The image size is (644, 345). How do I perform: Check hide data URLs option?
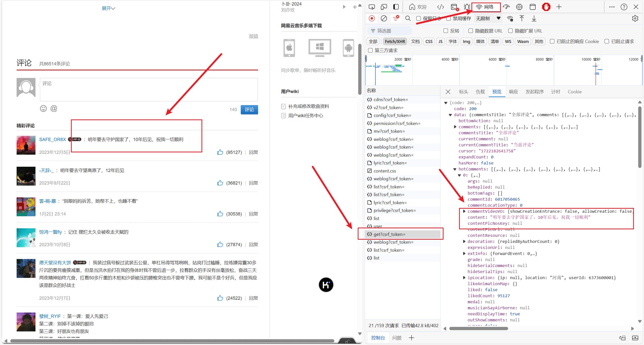[x=471, y=31]
